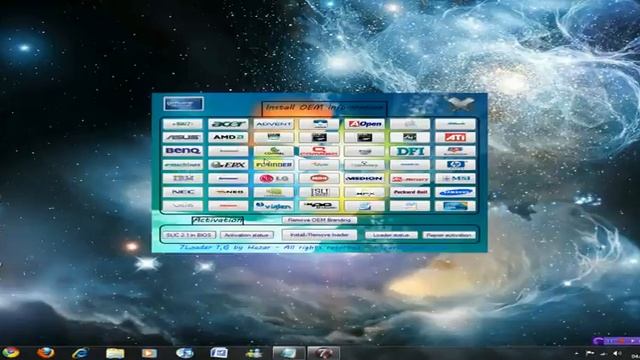Viewport: 640px width, 360px height.
Task: Click the Action Center flag icon
Action: click(590, 353)
